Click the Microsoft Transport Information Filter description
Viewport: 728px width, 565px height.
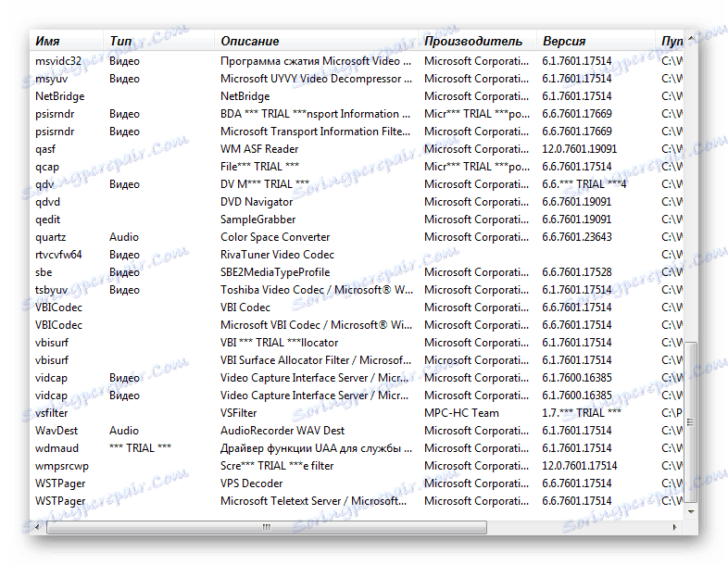coord(315,132)
